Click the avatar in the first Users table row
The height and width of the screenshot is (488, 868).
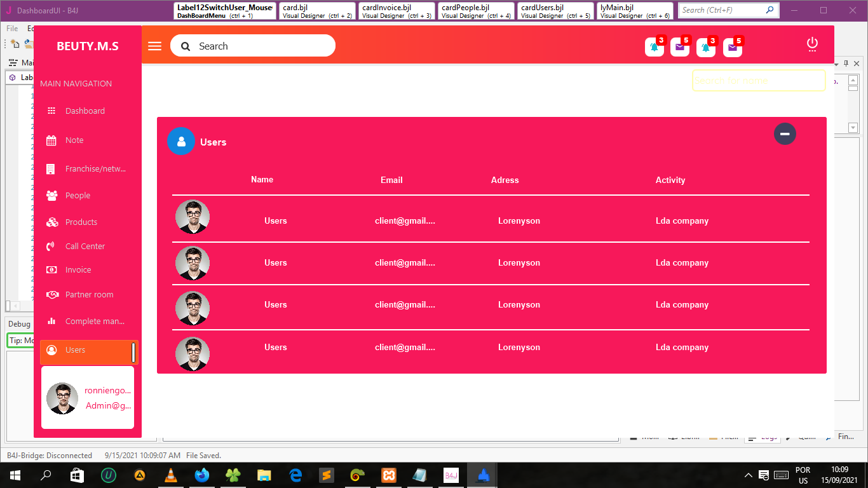click(193, 217)
